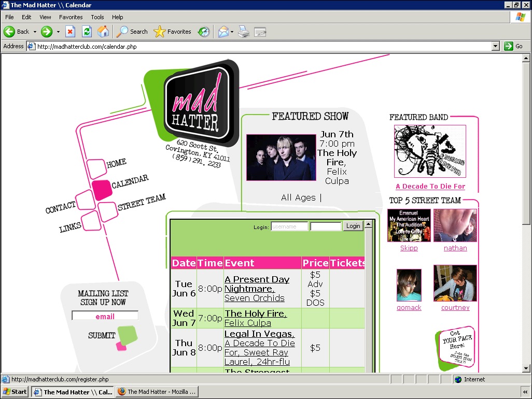The image size is (532, 399).
Task: Open the Skipp street team link
Action: (x=409, y=248)
